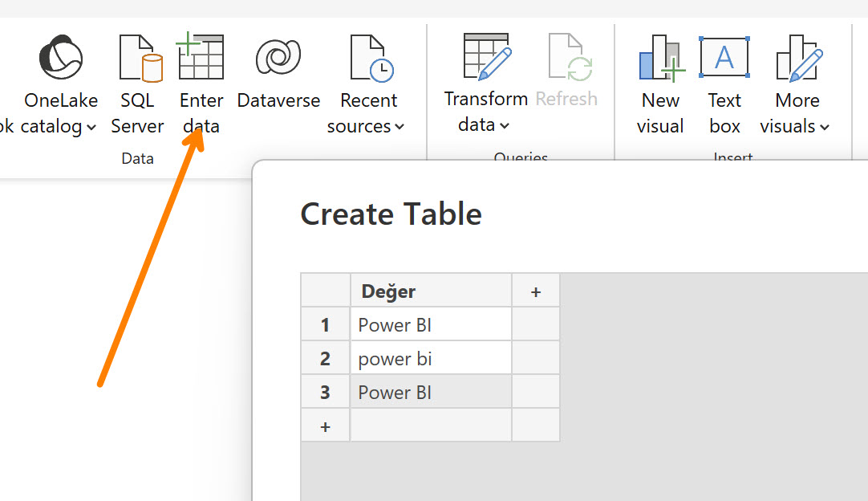Insert a Text box
Image resolution: width=868 pixels, height=501 pixels.
point(724,58)
